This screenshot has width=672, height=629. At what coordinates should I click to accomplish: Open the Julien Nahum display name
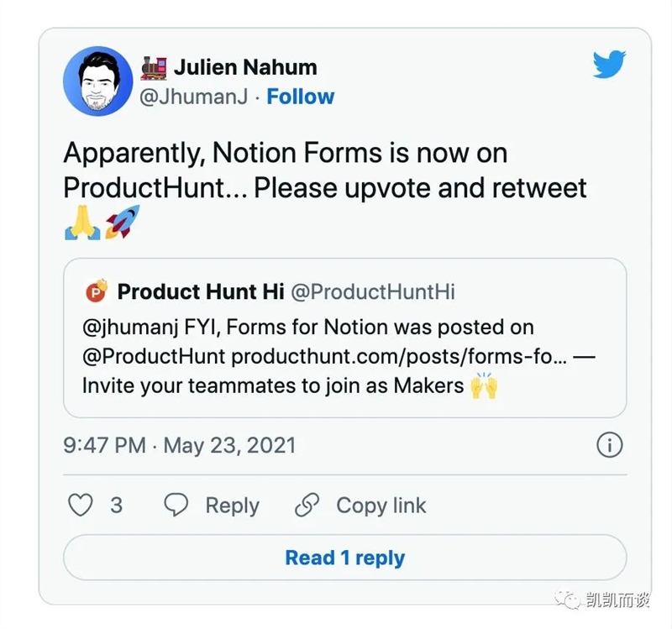coord(245,67)
